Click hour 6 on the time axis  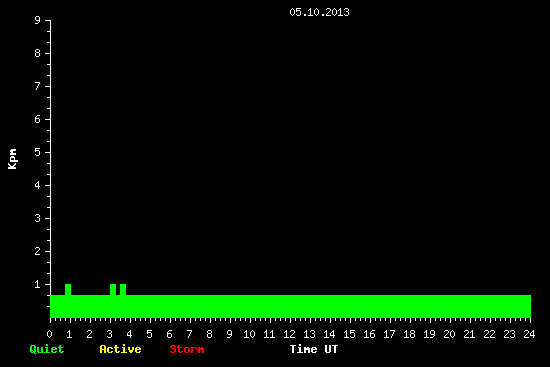click(169, 334)
